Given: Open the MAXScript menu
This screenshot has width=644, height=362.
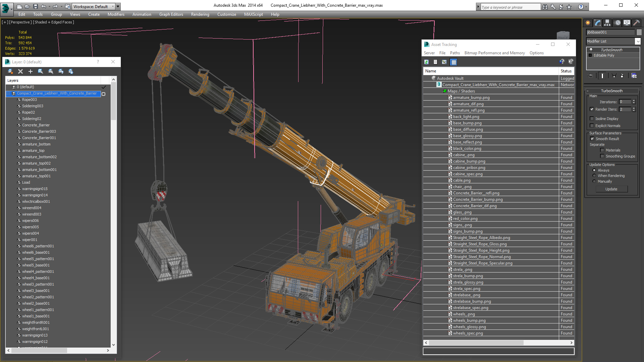Looking at the screenshot, I should (254, 14).
